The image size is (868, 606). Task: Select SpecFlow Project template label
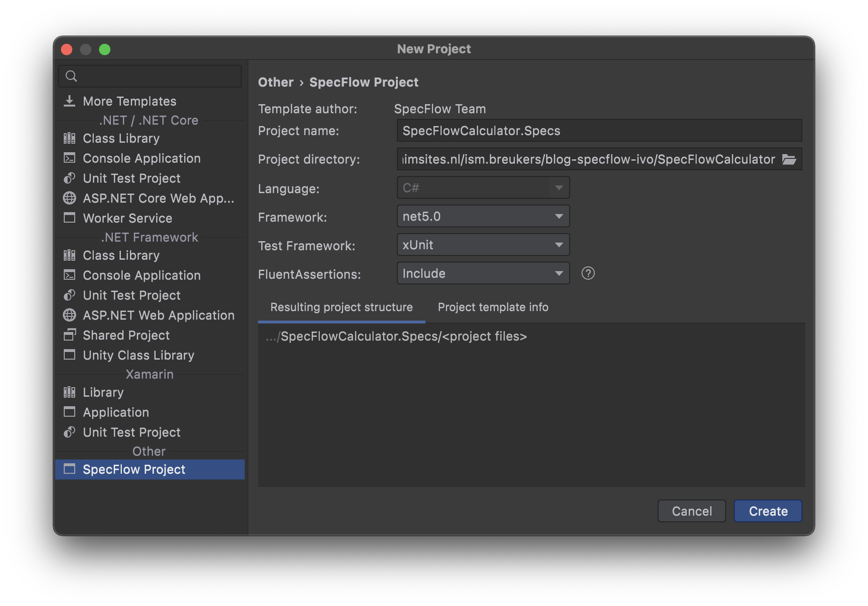(134, 469)
